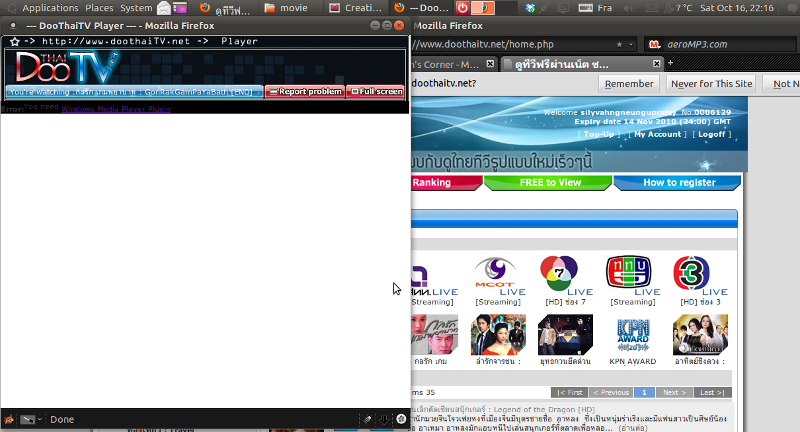Open the address bar history dropdown arrow
800x432 pixels.
point(631,44)
